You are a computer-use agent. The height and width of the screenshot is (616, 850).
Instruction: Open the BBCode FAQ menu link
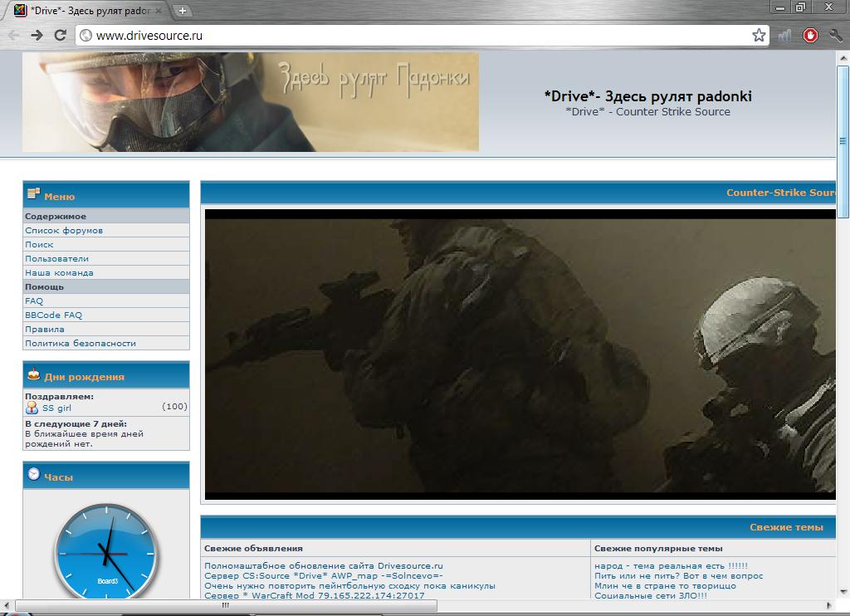[x=53, y=315]
